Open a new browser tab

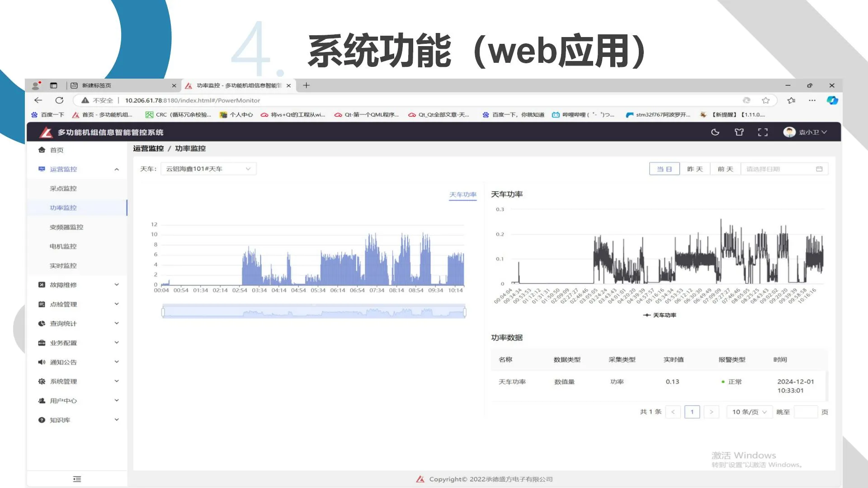pos(306,85)
